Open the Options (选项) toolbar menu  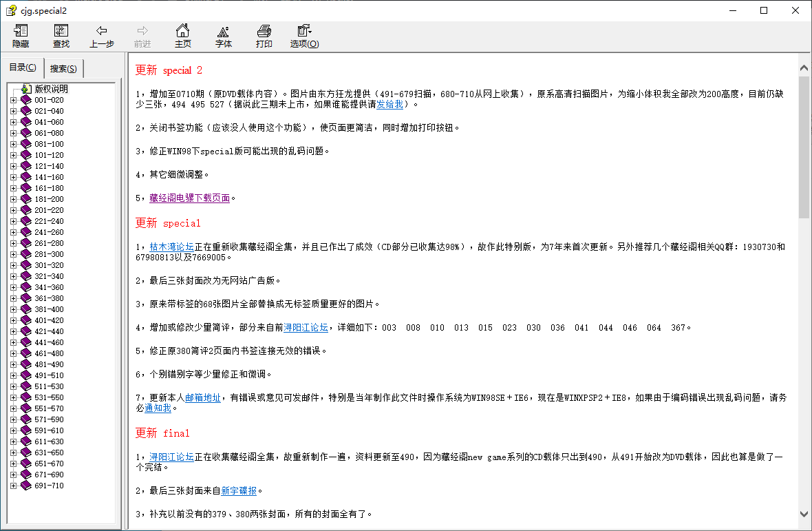click(304, 36)
